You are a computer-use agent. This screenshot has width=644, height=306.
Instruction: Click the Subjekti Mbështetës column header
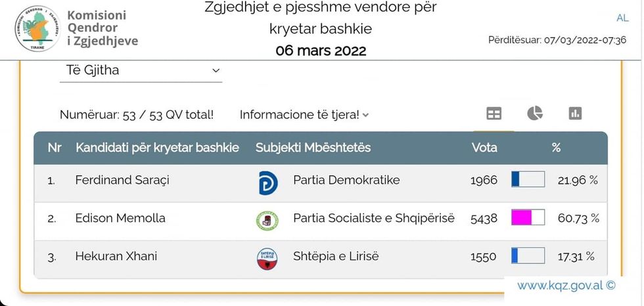point(313,148)
